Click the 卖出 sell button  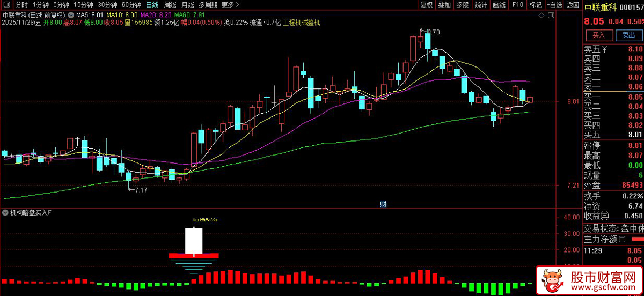pyautogui.click(x=628, y=35)
